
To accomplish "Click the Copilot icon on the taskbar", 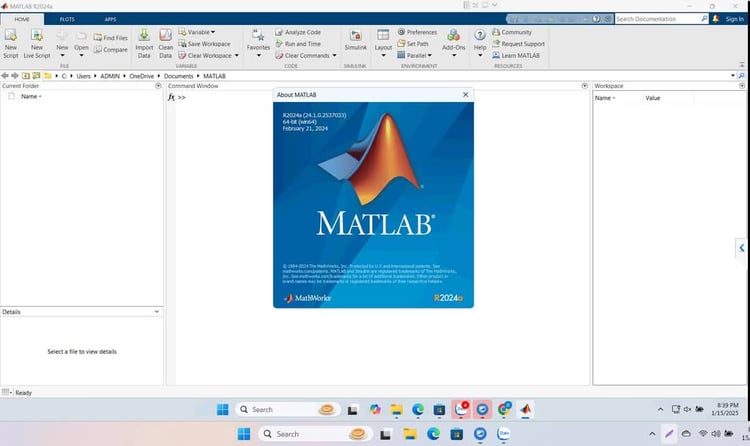I will [375, 410].
